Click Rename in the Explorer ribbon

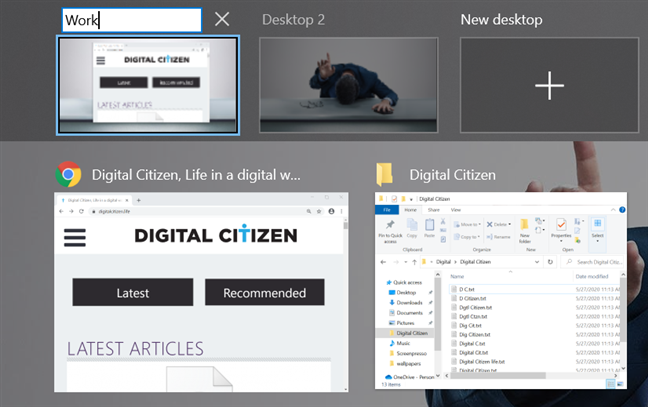point(498,237)
